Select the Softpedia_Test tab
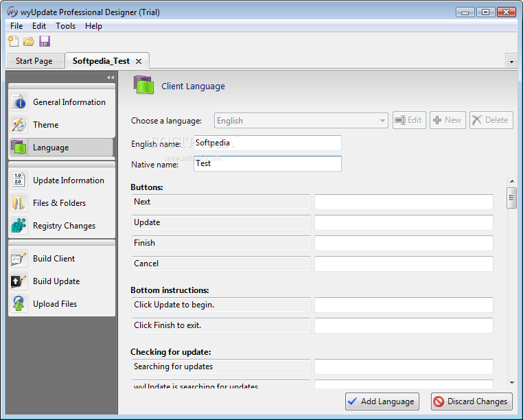This screenshot has width=523, height=420. tap(101, 61)
